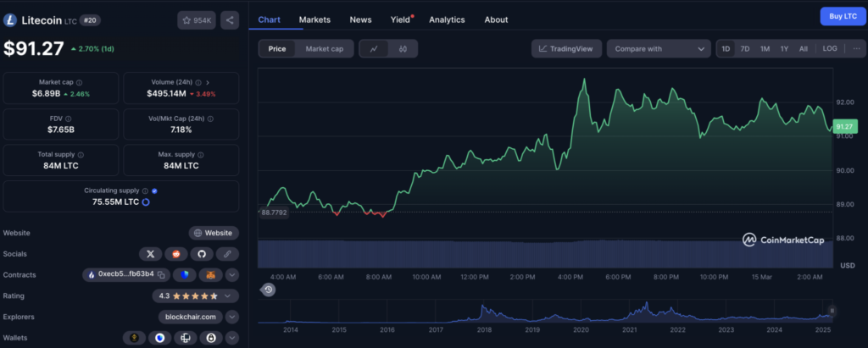This screenshot has height=348, width=868.
Task: Expand the Explorers list chevron
Action: coord(232,317)
